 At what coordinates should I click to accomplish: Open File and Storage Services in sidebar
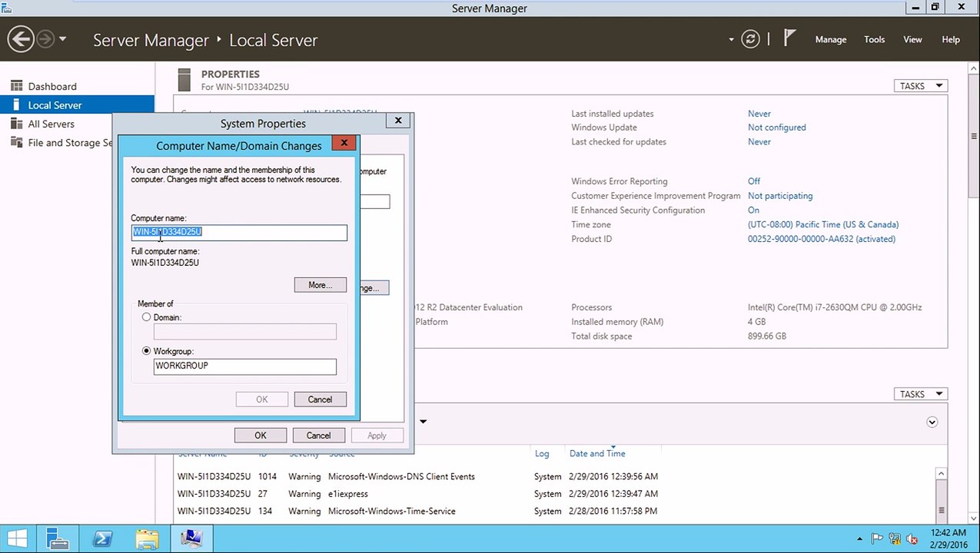tap(61, 143)
